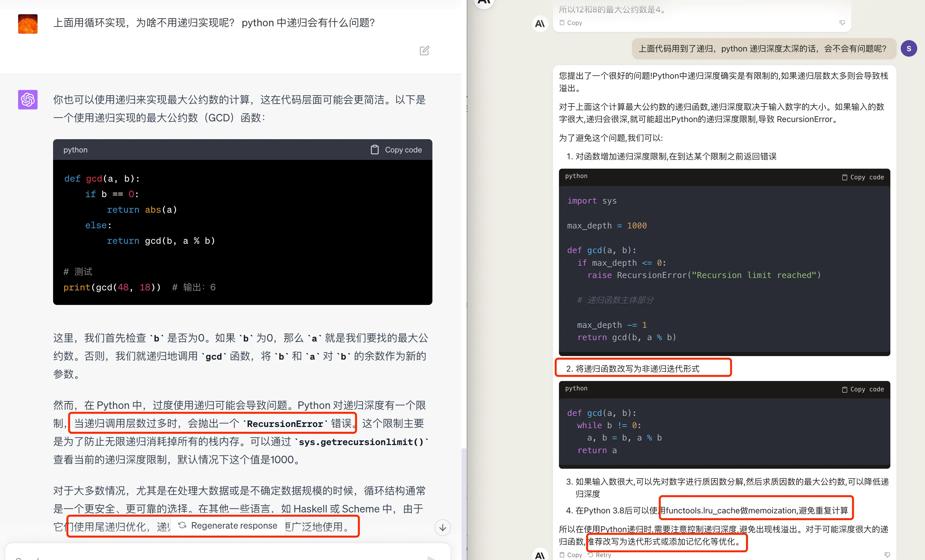This screenshot has height=560, width=925.
Task: Click Copy under the top Claude reply
Action: [571, 23]
